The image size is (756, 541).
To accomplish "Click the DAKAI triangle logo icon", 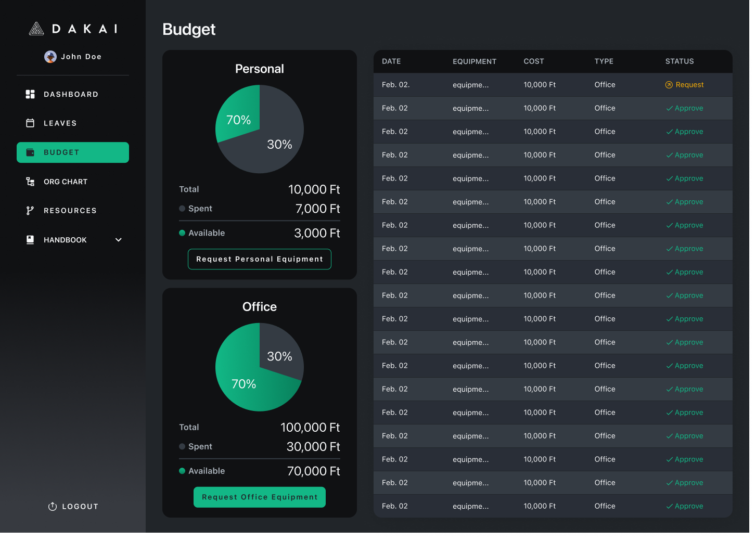I will (x=36, y=29).
